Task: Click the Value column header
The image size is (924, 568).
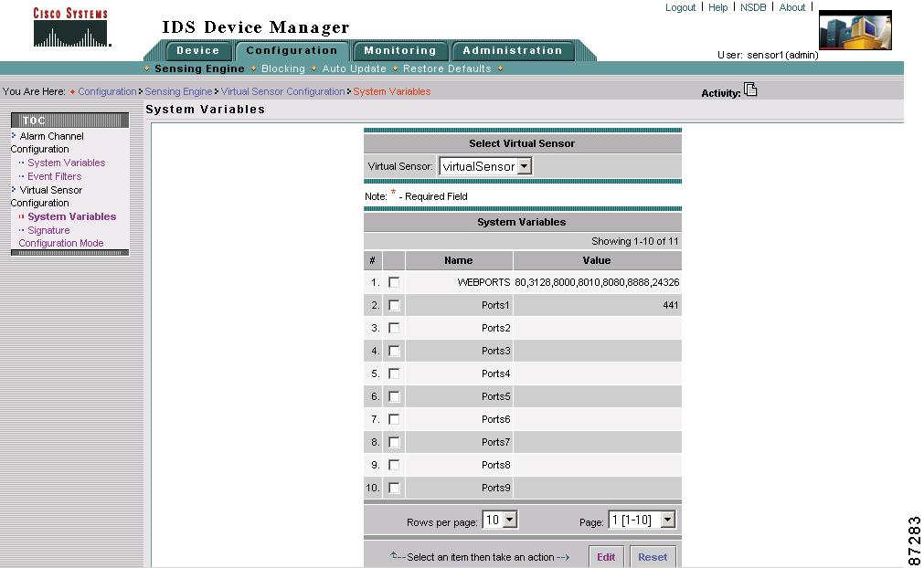Action: tap(597, 260)
